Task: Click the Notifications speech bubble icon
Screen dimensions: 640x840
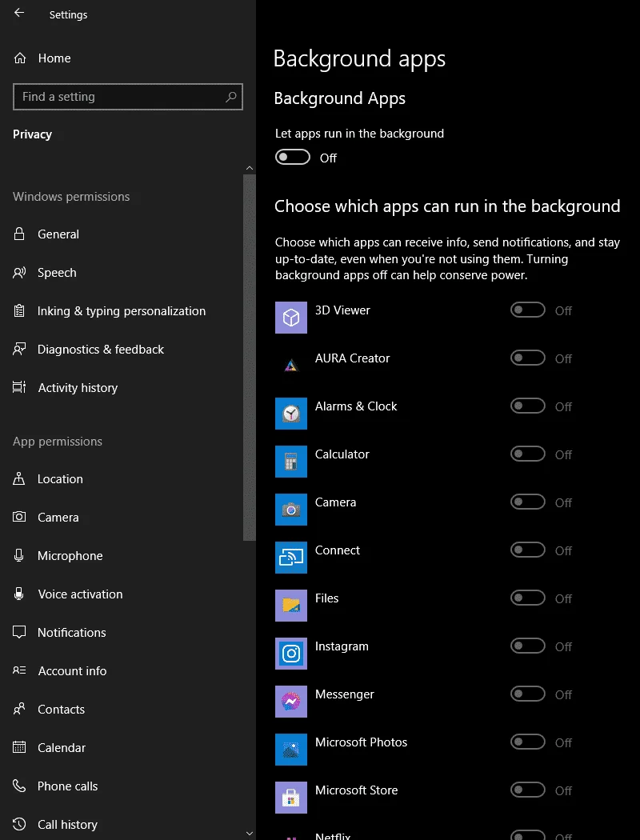Action: point(19,632)
